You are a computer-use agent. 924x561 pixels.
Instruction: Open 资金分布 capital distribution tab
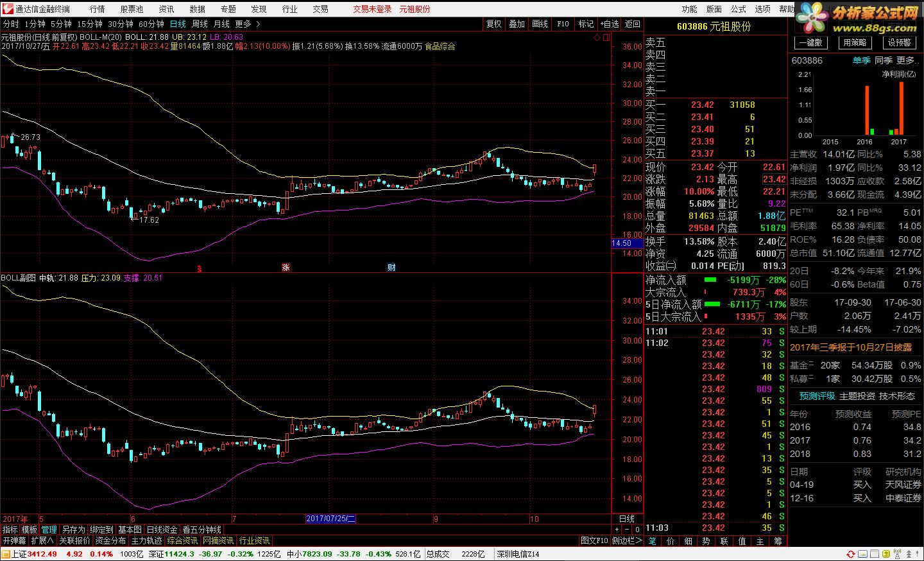point(111,540)
